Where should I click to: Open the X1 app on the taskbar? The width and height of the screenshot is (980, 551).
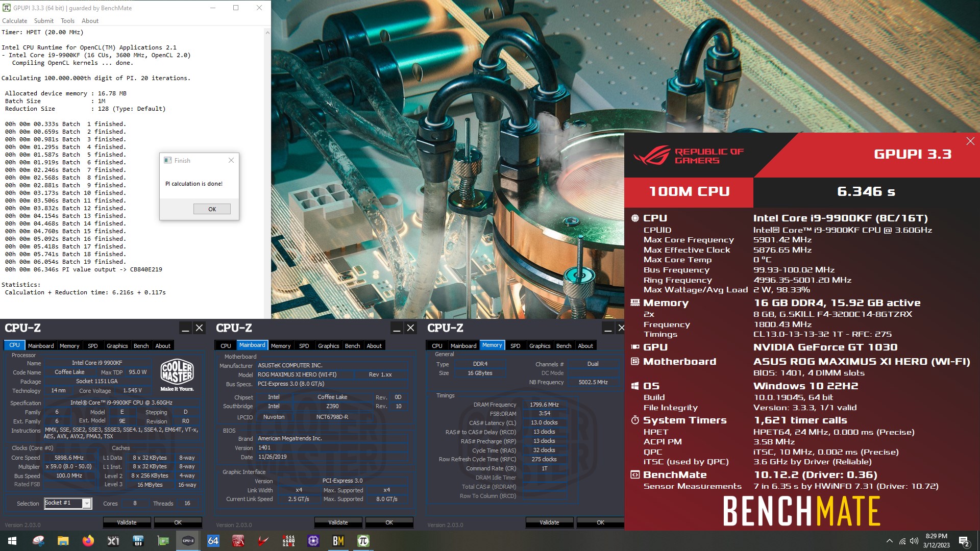coord(113,541)
